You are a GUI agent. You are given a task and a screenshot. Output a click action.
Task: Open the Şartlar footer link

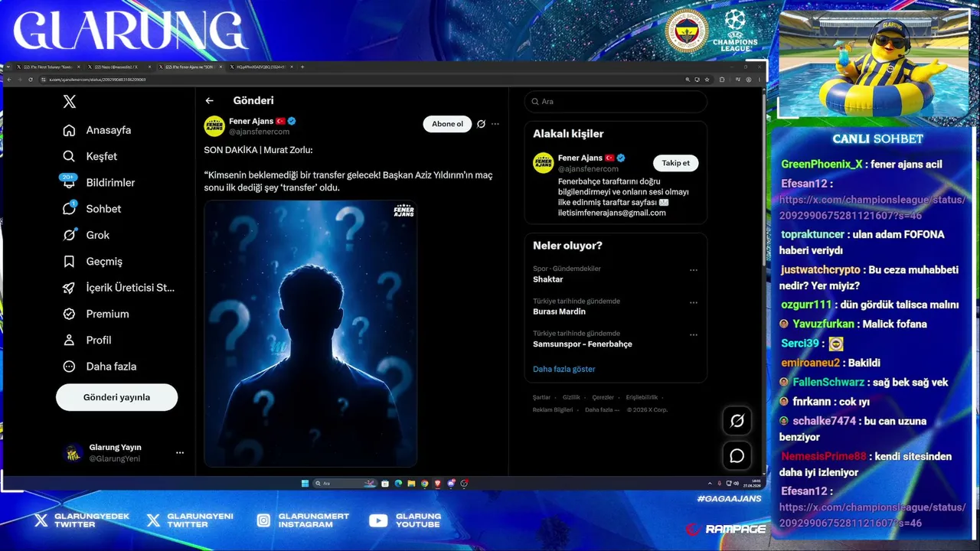coord(541,398)
